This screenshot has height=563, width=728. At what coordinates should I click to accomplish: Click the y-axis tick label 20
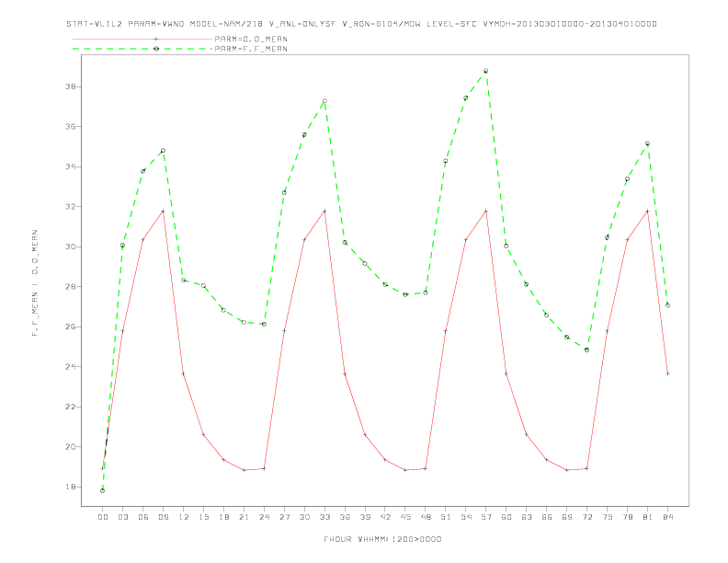click(x=71, y=447)
